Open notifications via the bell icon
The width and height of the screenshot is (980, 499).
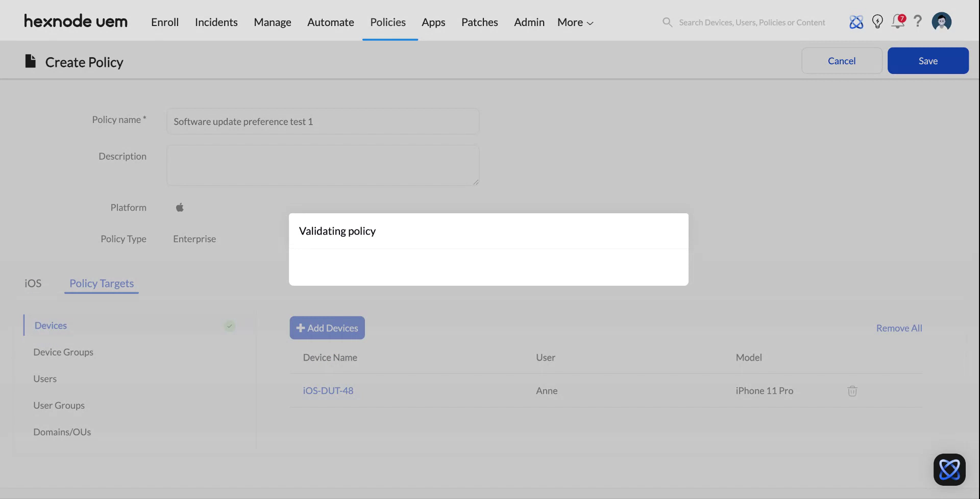click(898, 21)
